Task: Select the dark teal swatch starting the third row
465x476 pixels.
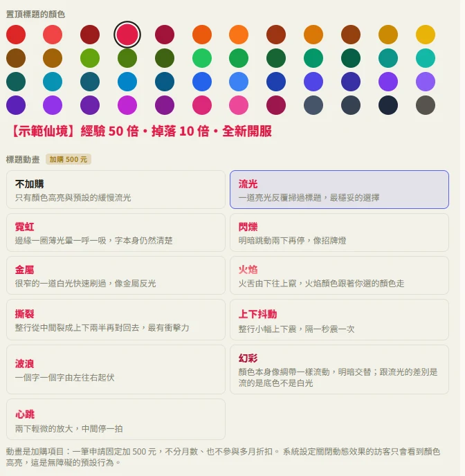Action: 16,82
